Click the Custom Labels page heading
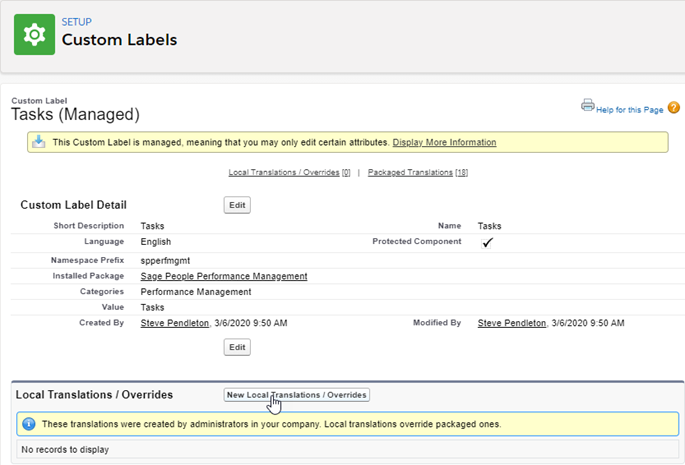The width and height of the screenshot is (685, 465). (x=119, y=41)
